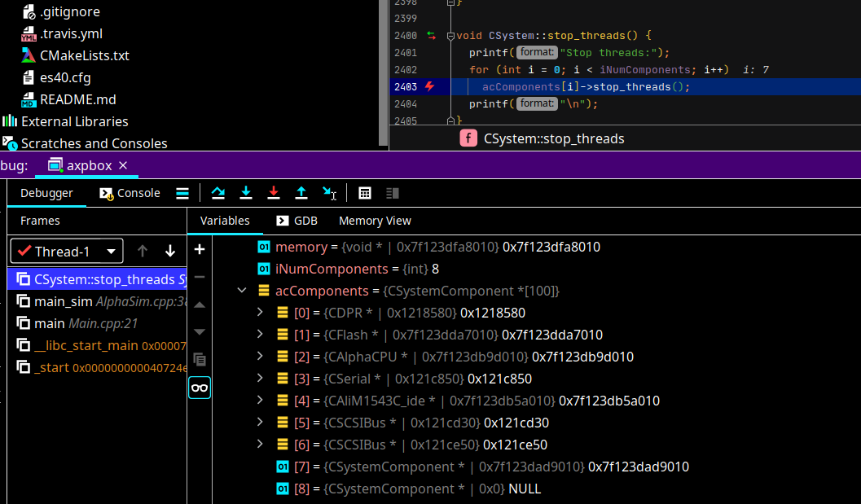Select the main Main.cpp:21 frame
861x504 pixels.
point(97,323)
